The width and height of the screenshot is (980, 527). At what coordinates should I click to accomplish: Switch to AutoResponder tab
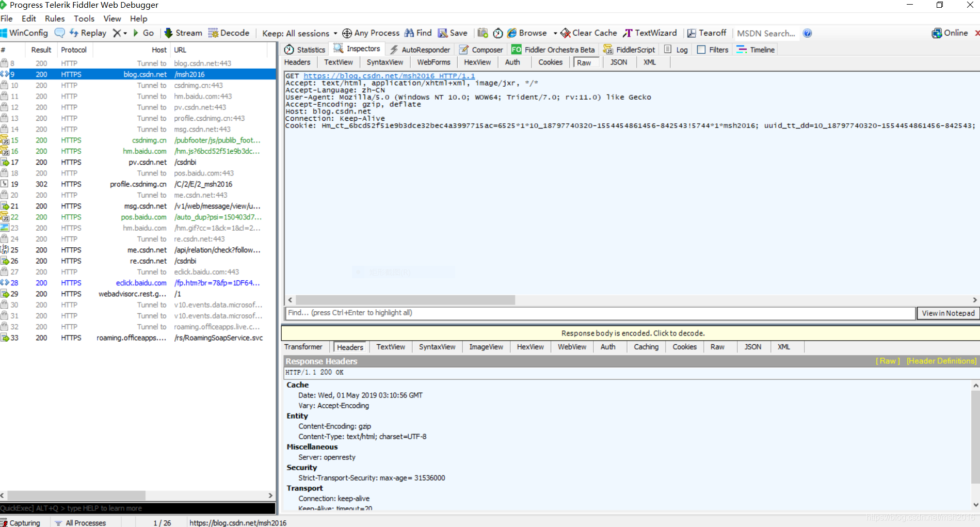click(x=420, y=50)
